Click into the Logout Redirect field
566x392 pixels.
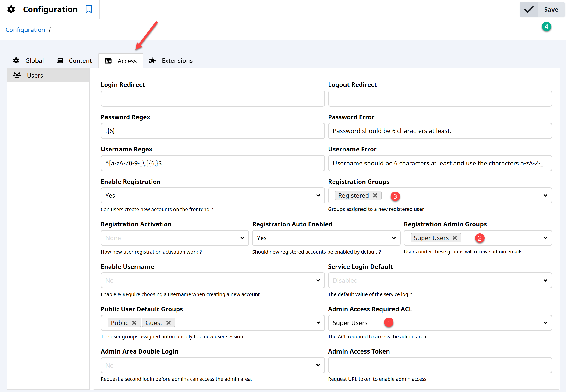pos(440,99)
